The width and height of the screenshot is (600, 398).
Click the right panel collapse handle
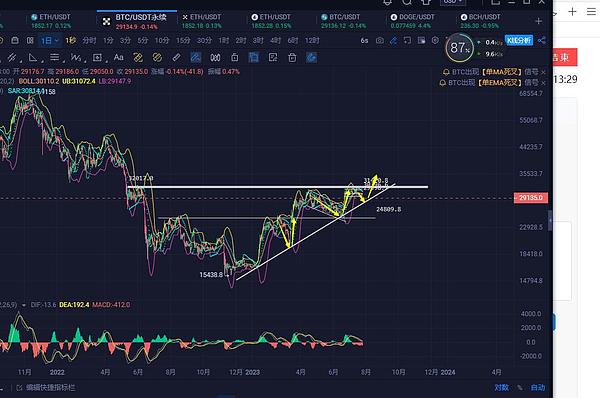click(550, 220)
